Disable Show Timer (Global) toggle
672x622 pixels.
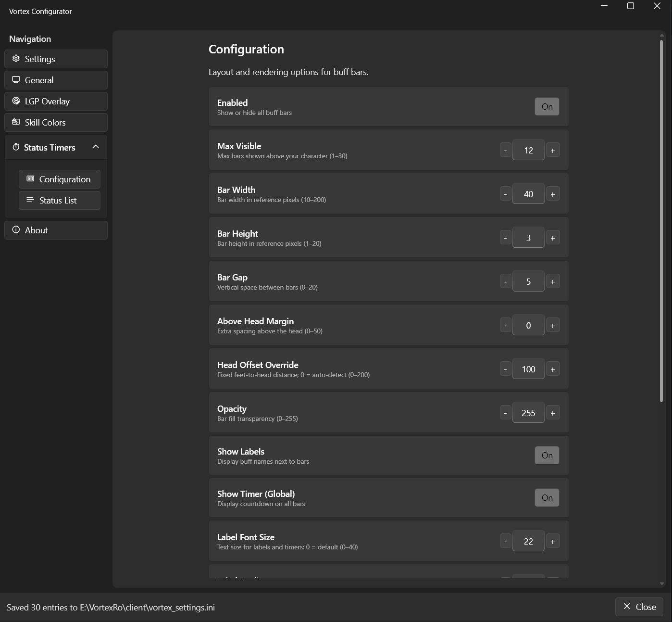pos(547,498)
